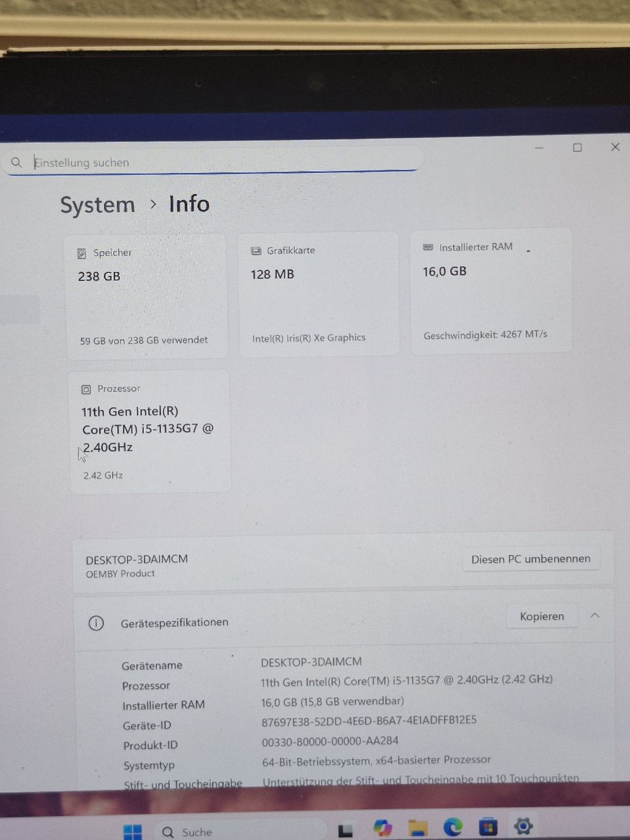Click the Grafikkarte card icon
The width and height of the screenshot is (630, 840).
tap(256, 251)
